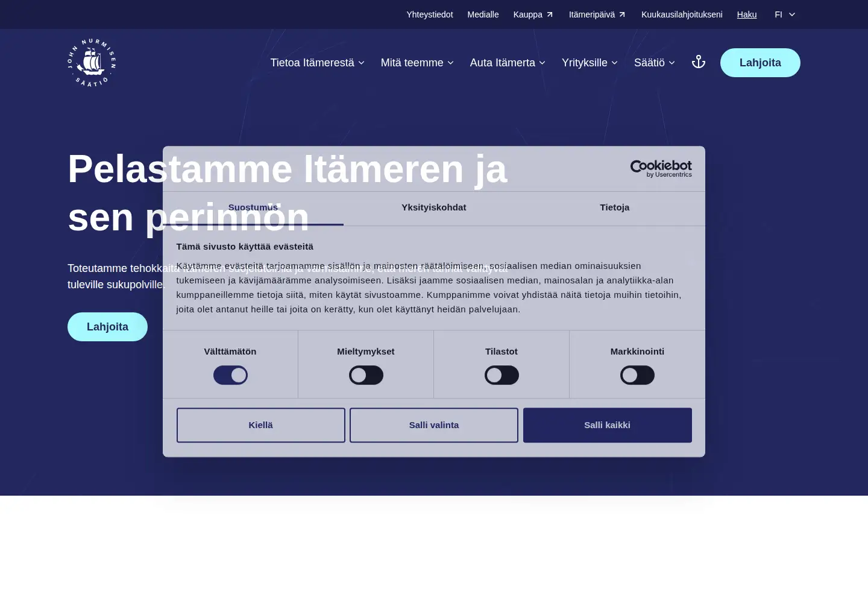Image resolution: width=868 pixels, height=603 pixels.
Task: Expand the Auta Itämerta menu
Action: 508,63
